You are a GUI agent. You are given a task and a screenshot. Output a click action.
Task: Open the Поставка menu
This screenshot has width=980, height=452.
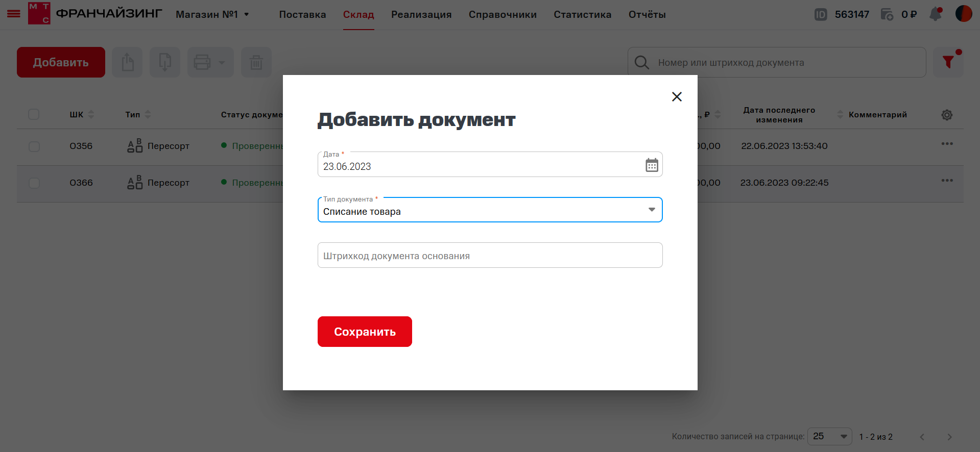[x=302, y=14]
